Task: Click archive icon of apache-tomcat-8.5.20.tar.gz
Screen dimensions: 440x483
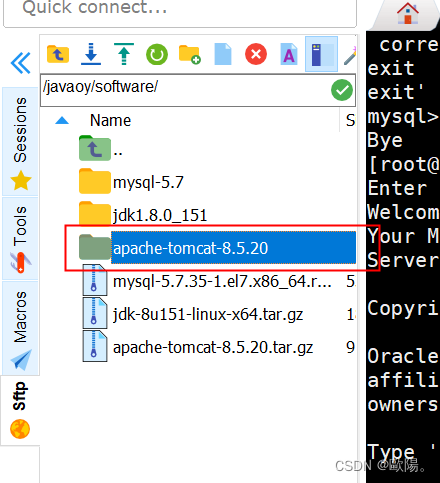Action: click(x=95, y=346)
